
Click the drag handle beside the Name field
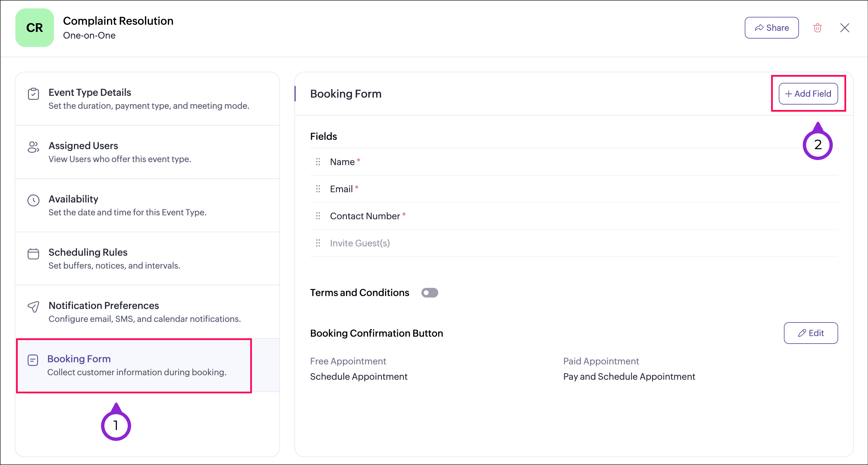318,162
